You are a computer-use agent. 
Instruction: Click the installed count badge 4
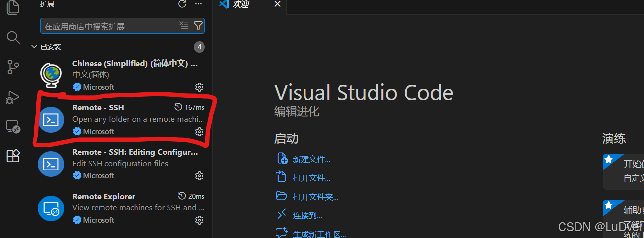click(x=199, y=47)
